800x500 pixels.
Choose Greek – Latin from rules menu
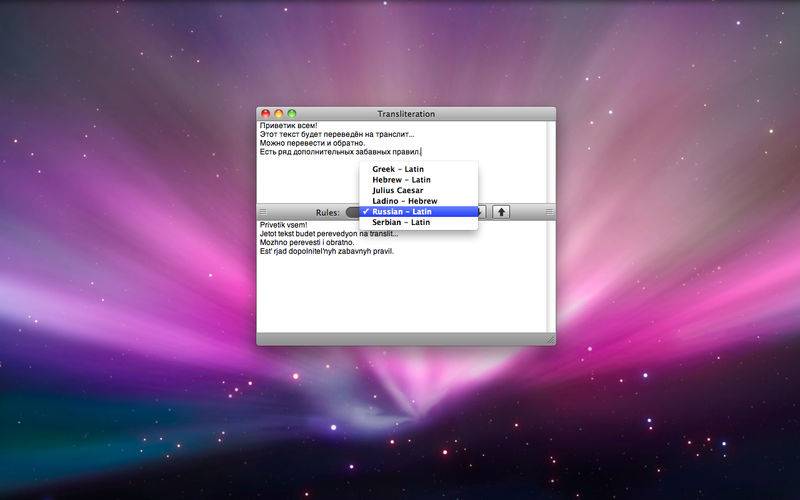418,169
